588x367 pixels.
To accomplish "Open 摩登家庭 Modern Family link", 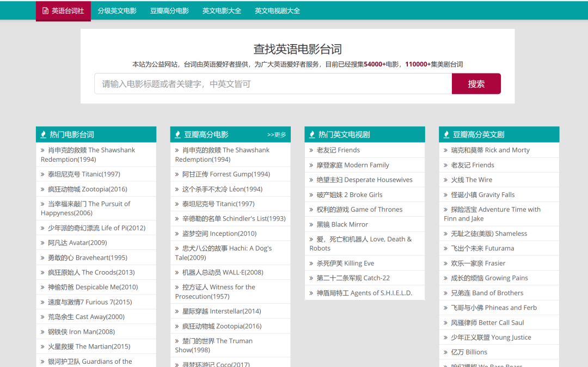I will pos(352,165).
